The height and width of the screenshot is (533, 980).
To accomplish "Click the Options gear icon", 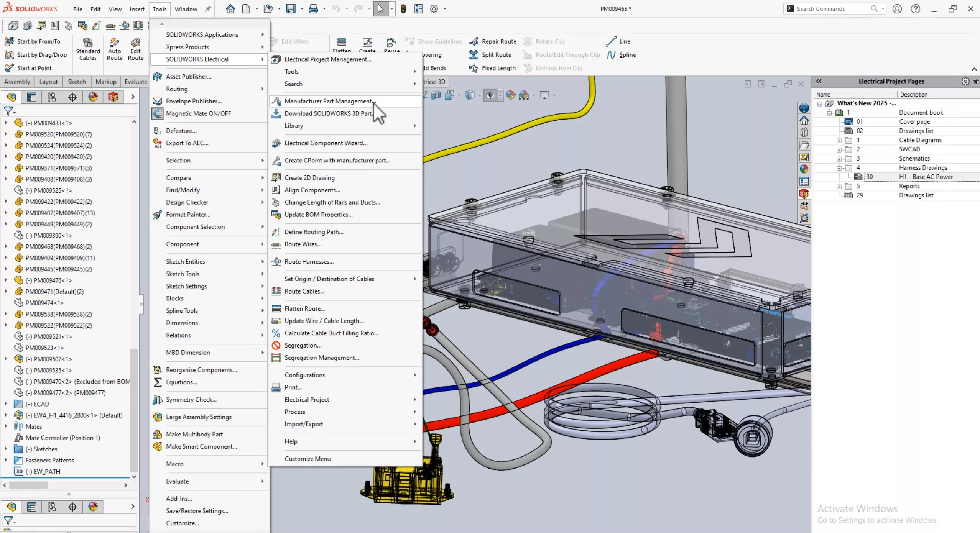I will click(x=434, y=9).
